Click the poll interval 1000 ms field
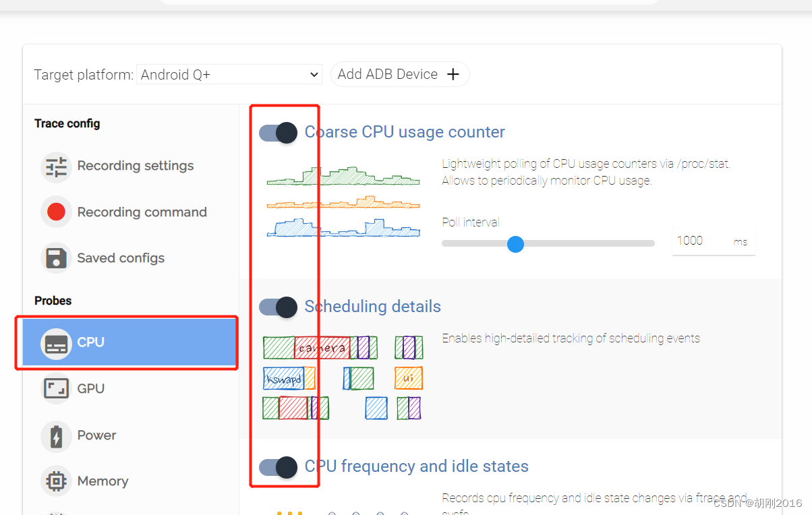Screen dimensions: 812x515 click(714, 241)
